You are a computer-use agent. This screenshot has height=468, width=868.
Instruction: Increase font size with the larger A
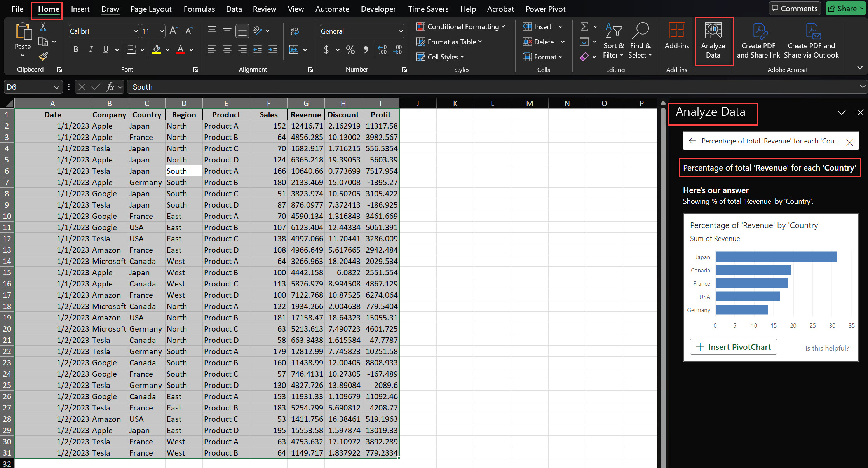tap(174, 31)
